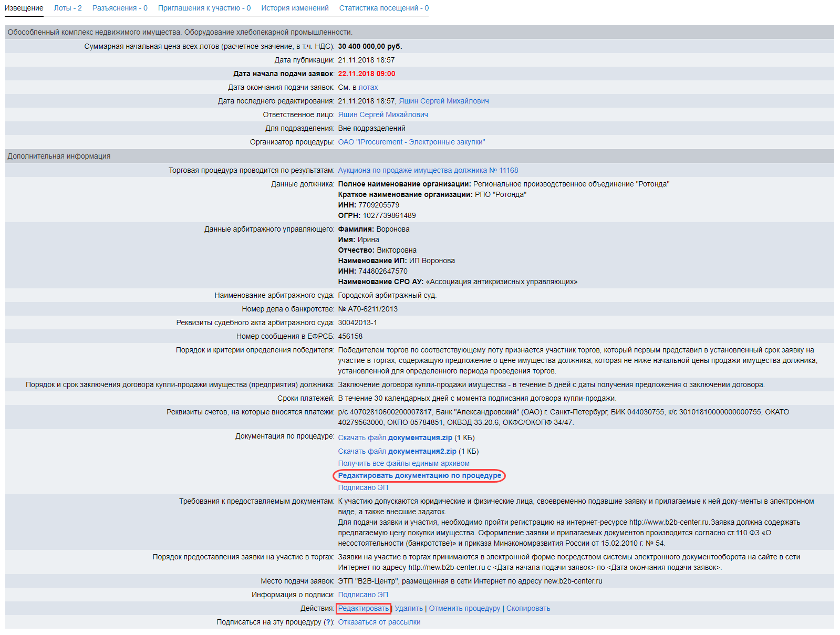View the Статистика посещений tab
Screen dimensions: 840x635
[x=383, y=8]
